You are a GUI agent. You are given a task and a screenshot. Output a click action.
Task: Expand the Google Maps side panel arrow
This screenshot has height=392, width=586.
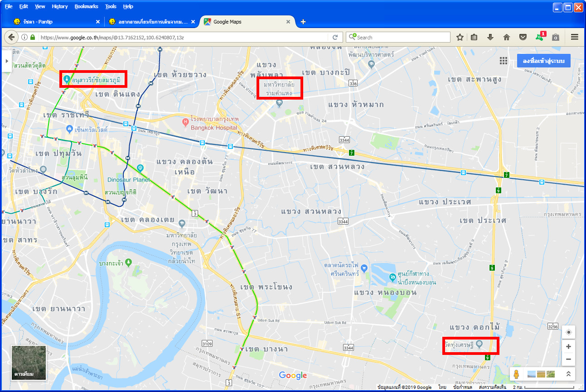tap(6, 60)
